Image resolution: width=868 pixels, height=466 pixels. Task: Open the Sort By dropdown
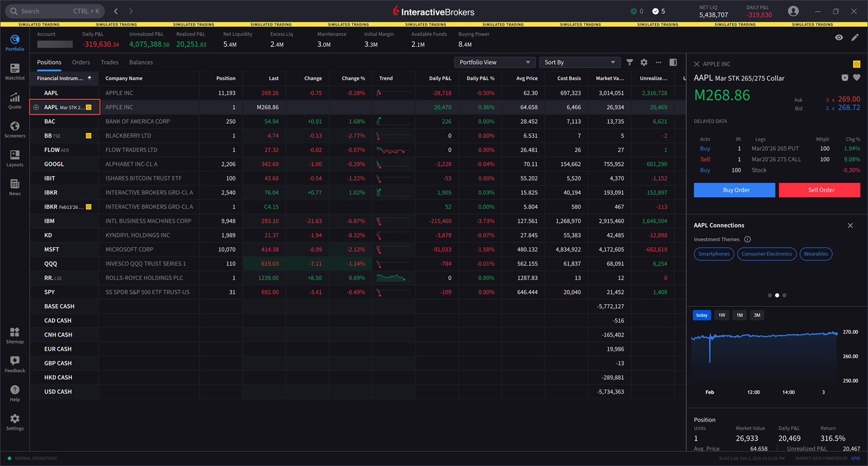[x=579, y=62]
